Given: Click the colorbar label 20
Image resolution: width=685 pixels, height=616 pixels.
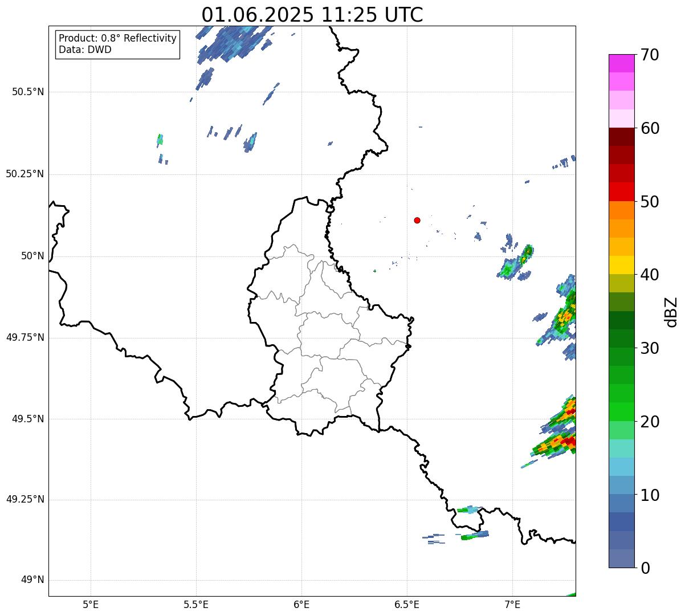Looking at the screenshot, I should pos(650,422).
